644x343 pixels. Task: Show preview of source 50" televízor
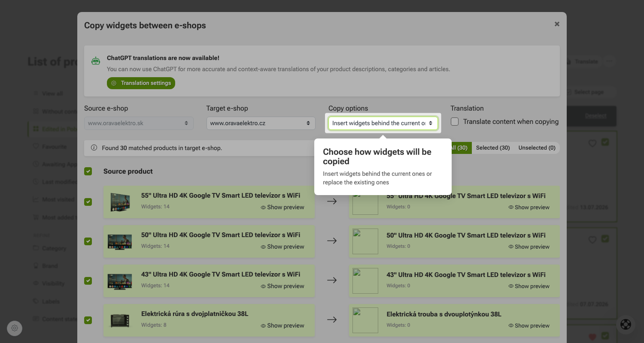pyautogui.click(x=282, y=247)
